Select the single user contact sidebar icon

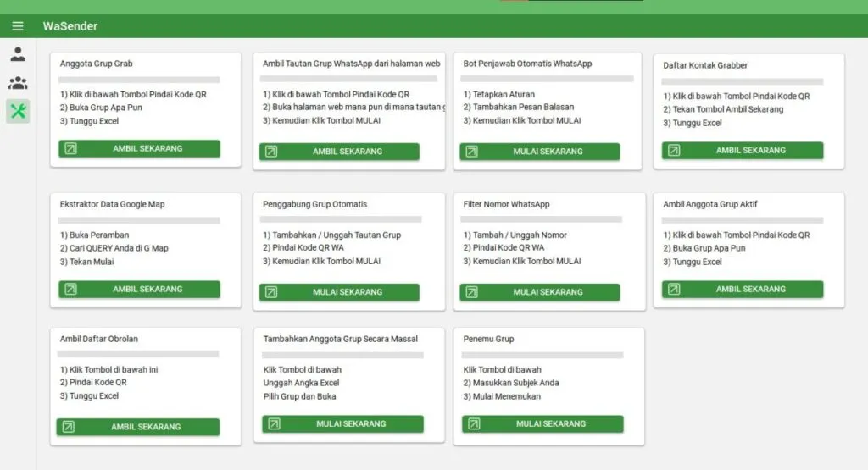(x=18, y=55)
